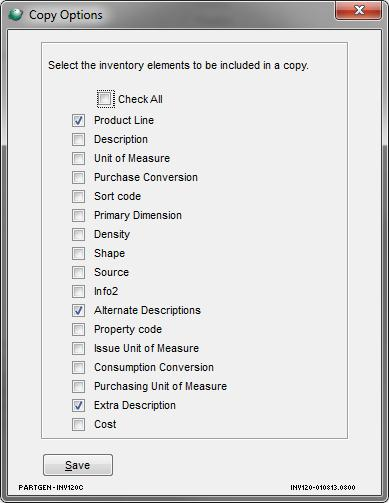Image resolution: width=389 pixels, height=503 pixels.
Task: Enable Unit of Measure option
Action: tap(78, 158)
